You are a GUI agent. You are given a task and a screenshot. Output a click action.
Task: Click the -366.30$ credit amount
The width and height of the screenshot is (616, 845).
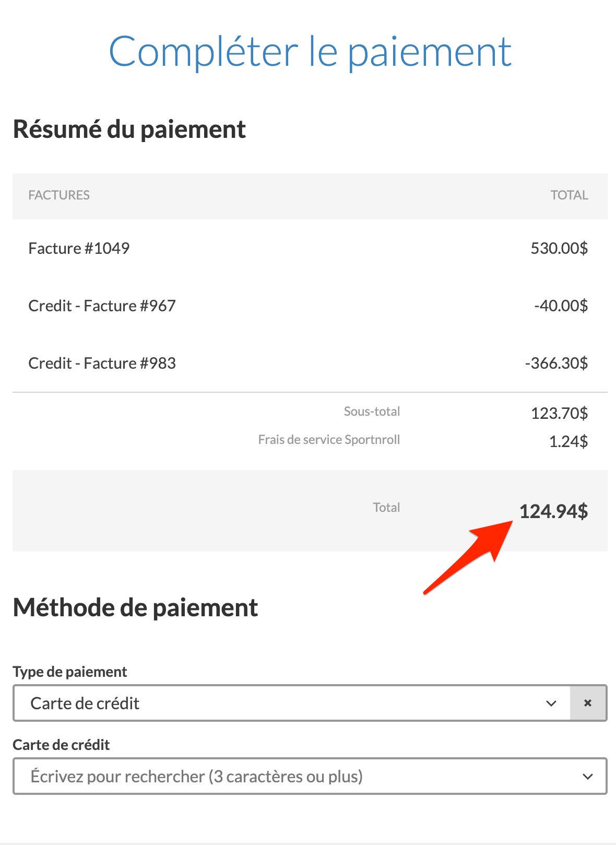pos(556,363)
